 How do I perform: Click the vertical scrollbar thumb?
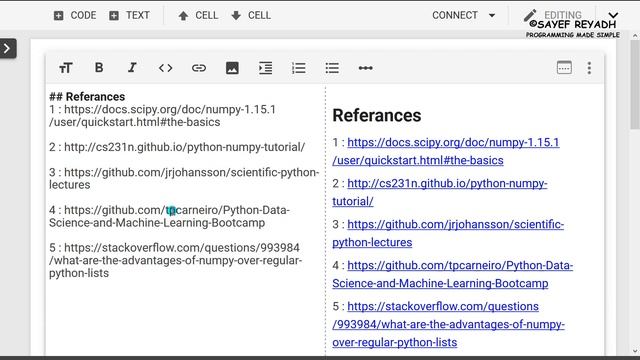tap(635, 85)
